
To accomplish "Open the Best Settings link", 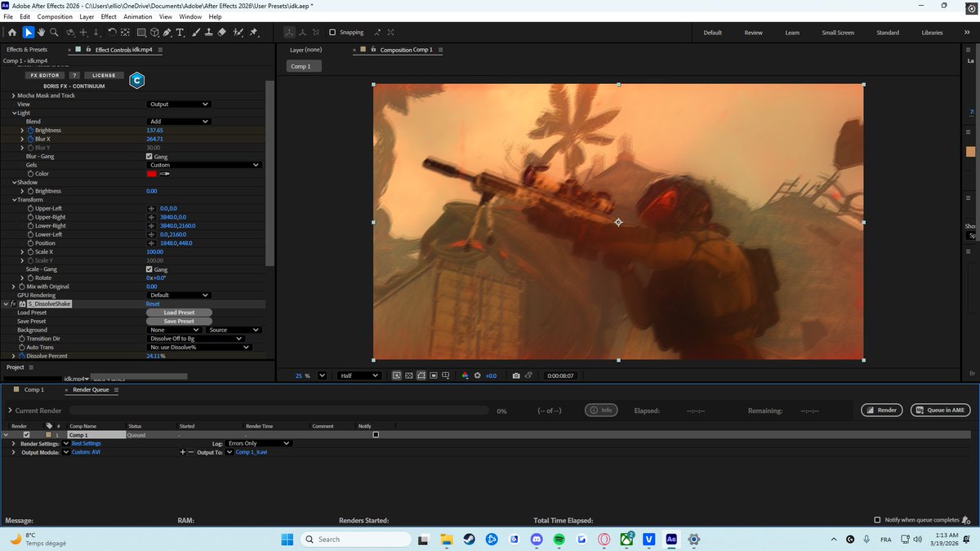I will [x=87, y=443].
